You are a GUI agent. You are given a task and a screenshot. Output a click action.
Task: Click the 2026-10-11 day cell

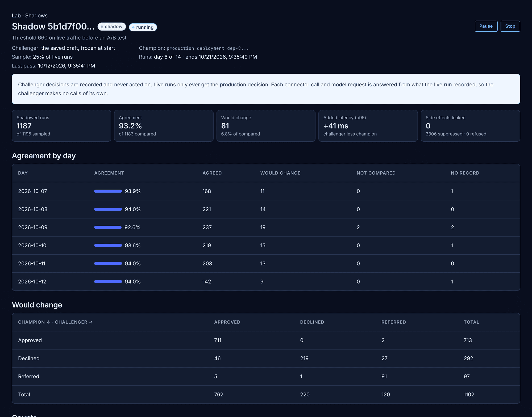[32, 263]
